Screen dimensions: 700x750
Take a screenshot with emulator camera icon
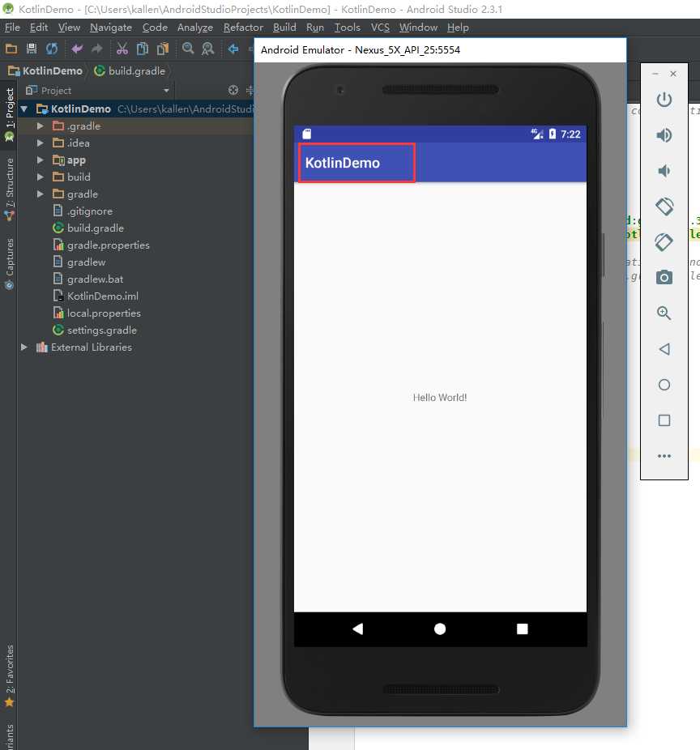pos(664,278)
